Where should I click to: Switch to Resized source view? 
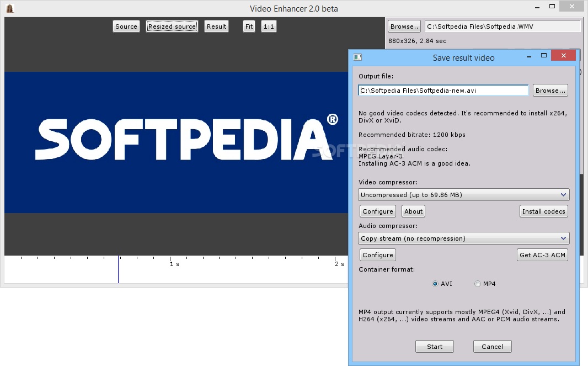tap(172, 26)
